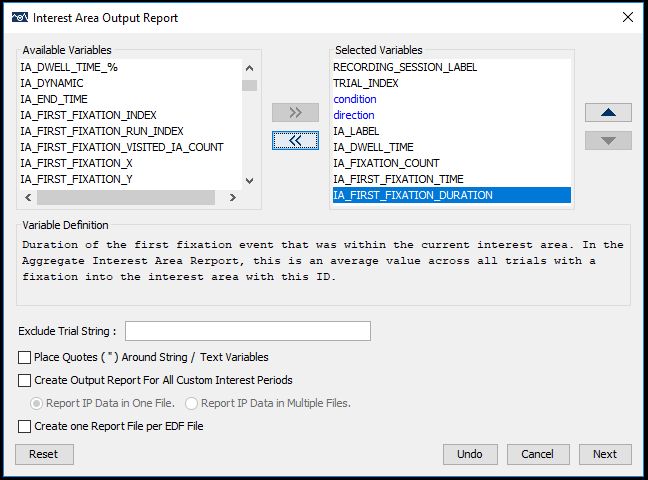The image size is (648, 480).
Task: Enable Place Quotes Around String checkbox
Action: pyautogui.click(x=24, y=357)
